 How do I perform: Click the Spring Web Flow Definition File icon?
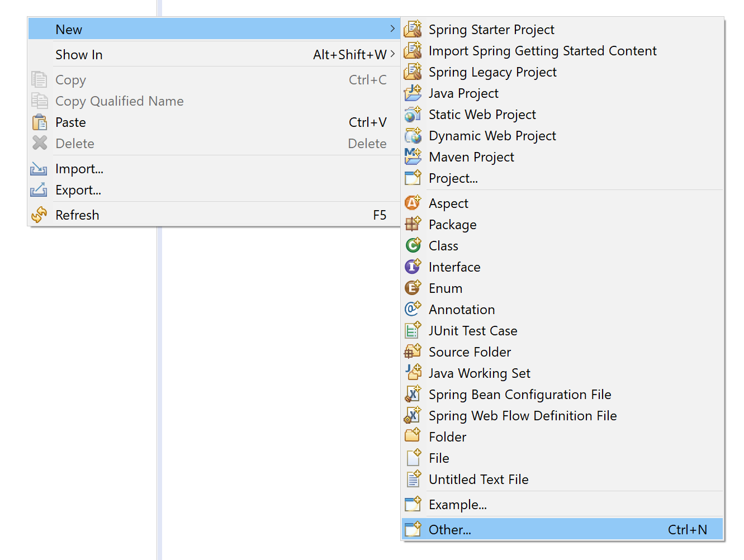(413, 415)
